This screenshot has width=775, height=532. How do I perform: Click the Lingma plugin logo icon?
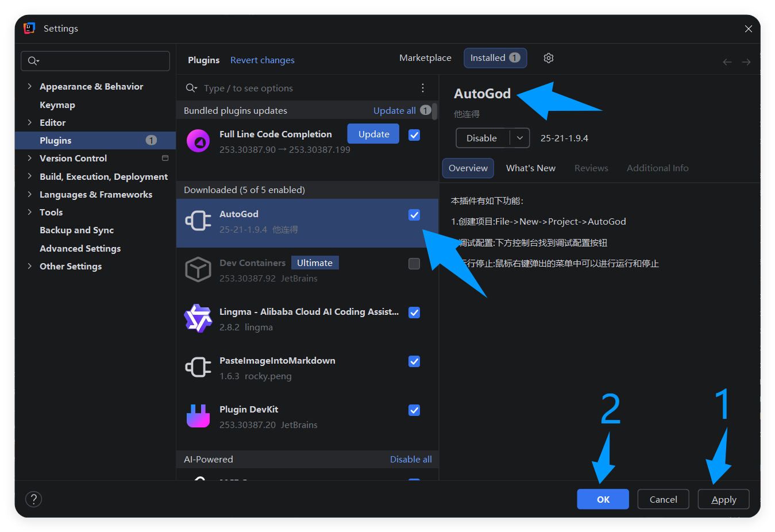click(198, 319)
